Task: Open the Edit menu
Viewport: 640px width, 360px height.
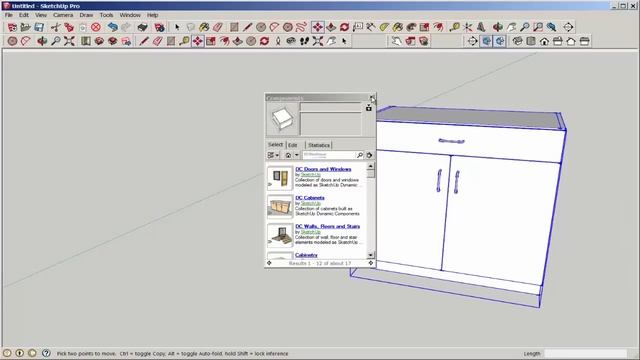Action: (x=24, y=15)
